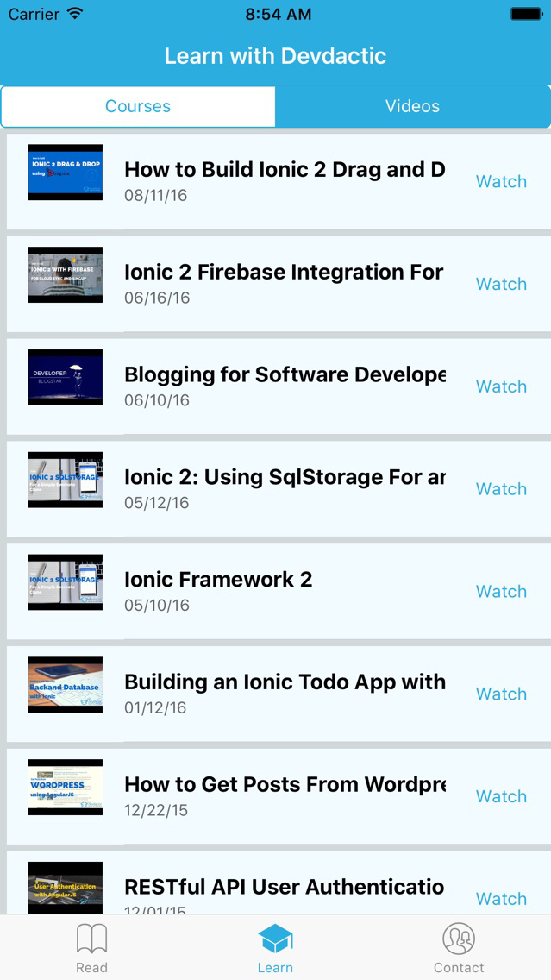The width and height of the screenshot is (551, 980).
Task: Open the Wordpress using AngularJS thumbnail
Action: click(65, 788)
